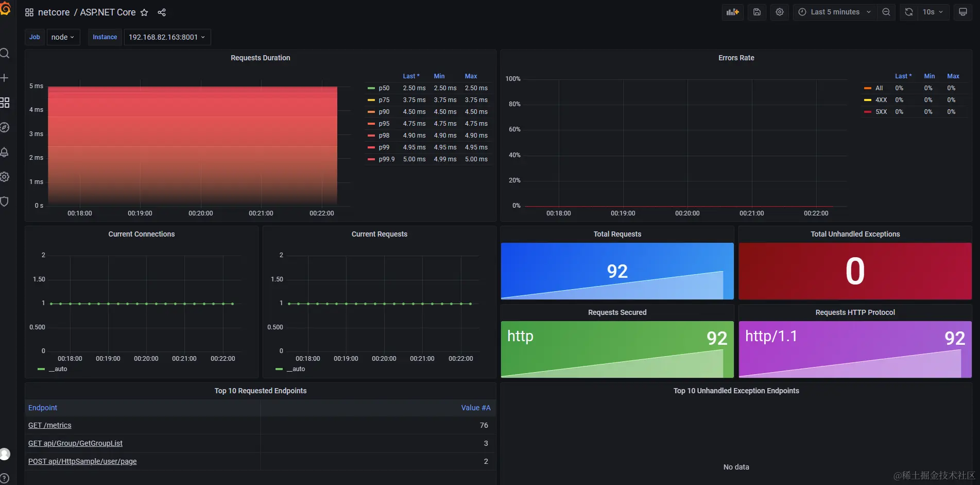This screenshot has height=485, width=980.
Task: Sort by Min column in Requests Duration legend
Action: (439, 76)
